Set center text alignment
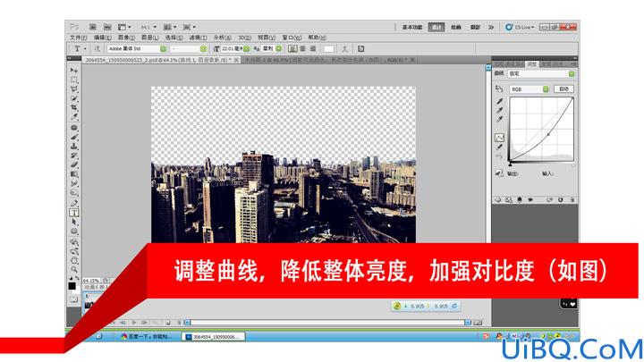Image resolution: width=644 pixels, height=362 pixels. pyautogui.click(x=302, y=49)
